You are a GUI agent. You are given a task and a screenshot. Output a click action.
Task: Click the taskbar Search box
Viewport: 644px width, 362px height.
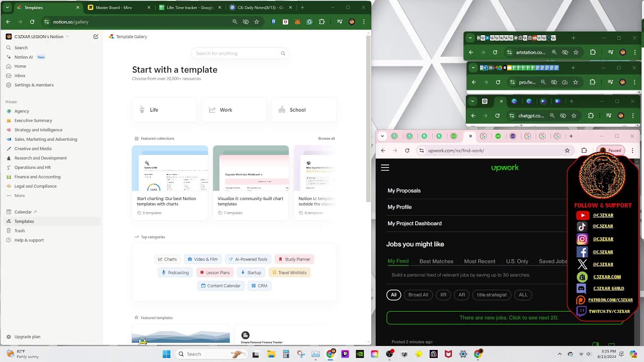[x=212, y=354]
